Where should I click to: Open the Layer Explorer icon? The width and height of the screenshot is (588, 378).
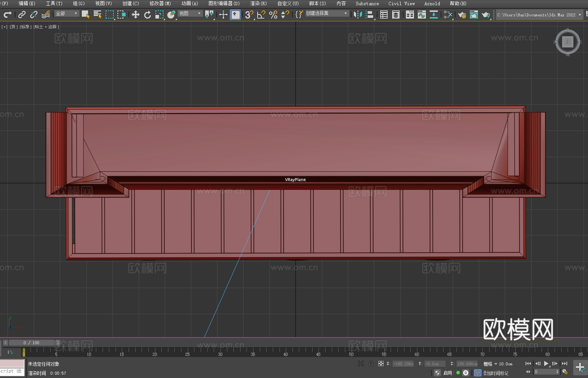coord(396,14)
